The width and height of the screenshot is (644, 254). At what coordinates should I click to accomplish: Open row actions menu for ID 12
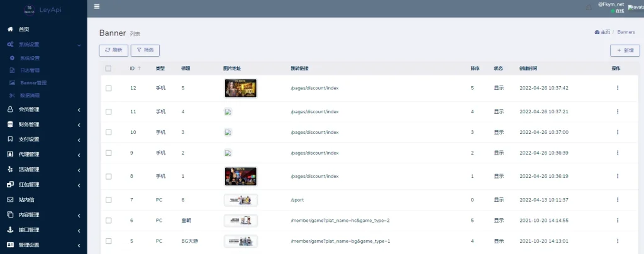pyautogui.click(x=617, y=88)
